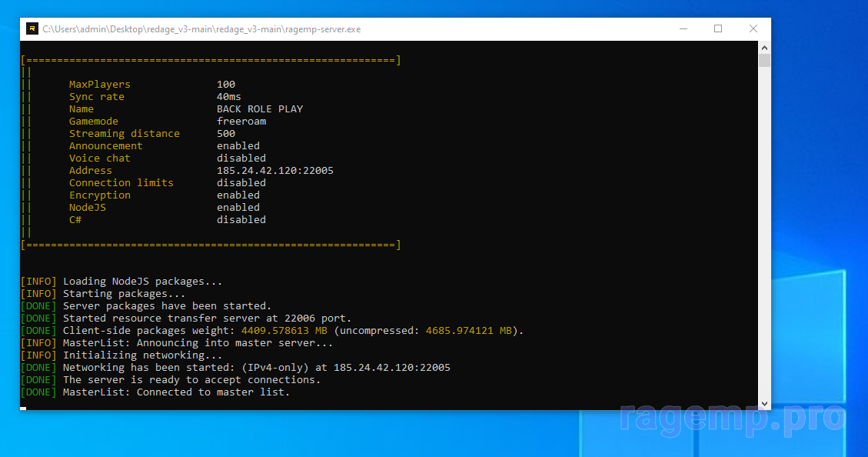Click the Voice chat disabled value
This screenshot has width=868, height=457.
tap(241, 158)
